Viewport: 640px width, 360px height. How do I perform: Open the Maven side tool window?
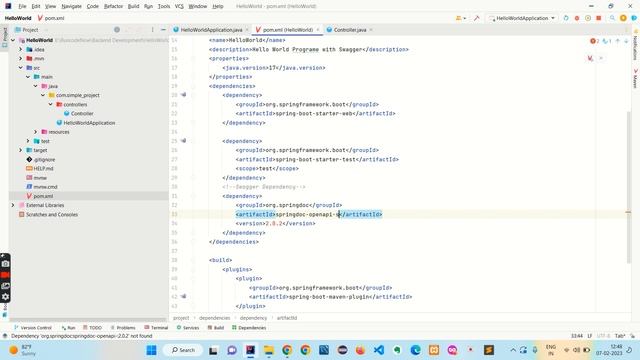point(636,78)
